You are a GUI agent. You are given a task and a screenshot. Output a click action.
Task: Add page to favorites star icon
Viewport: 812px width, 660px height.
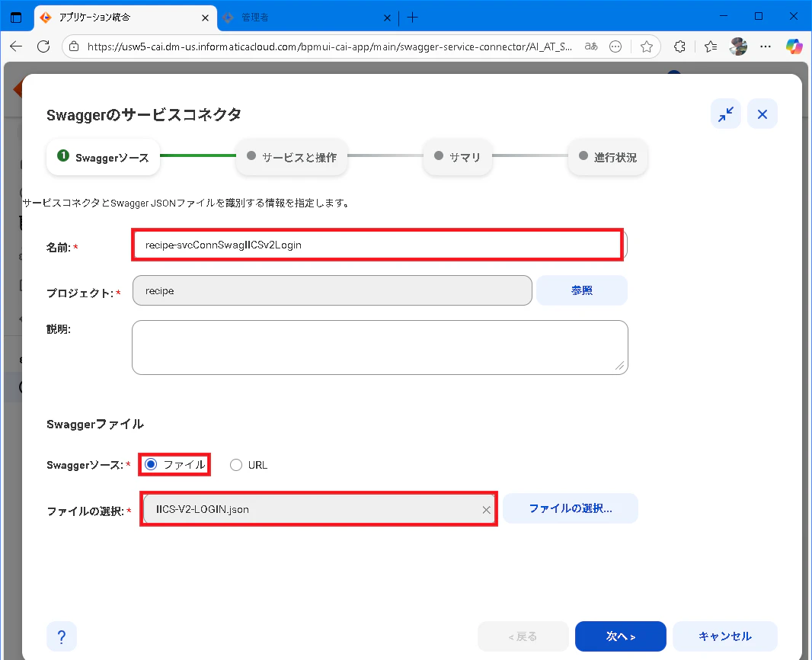pyautogui.click(x=646, y=46)
